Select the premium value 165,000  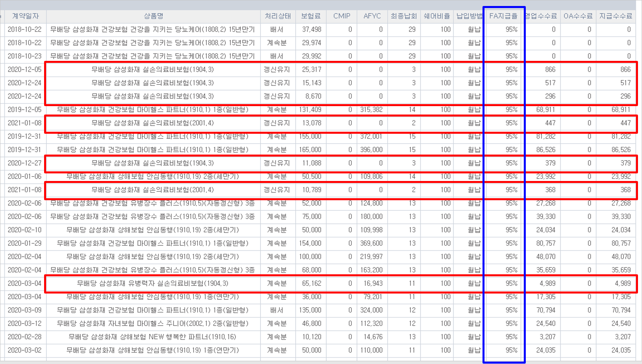pyautogui.click(x=310, y=150)
